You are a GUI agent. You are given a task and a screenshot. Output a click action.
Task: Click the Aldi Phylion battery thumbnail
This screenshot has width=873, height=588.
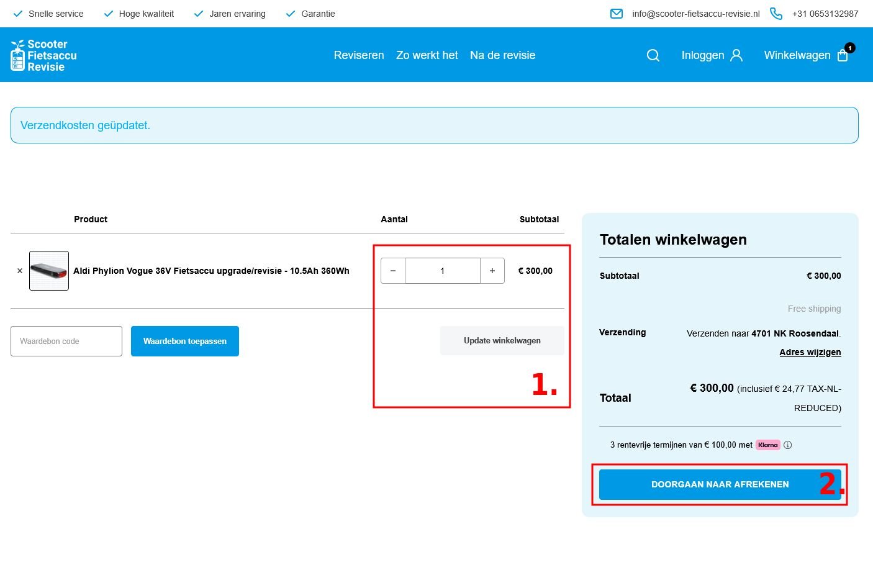point(49,271)
